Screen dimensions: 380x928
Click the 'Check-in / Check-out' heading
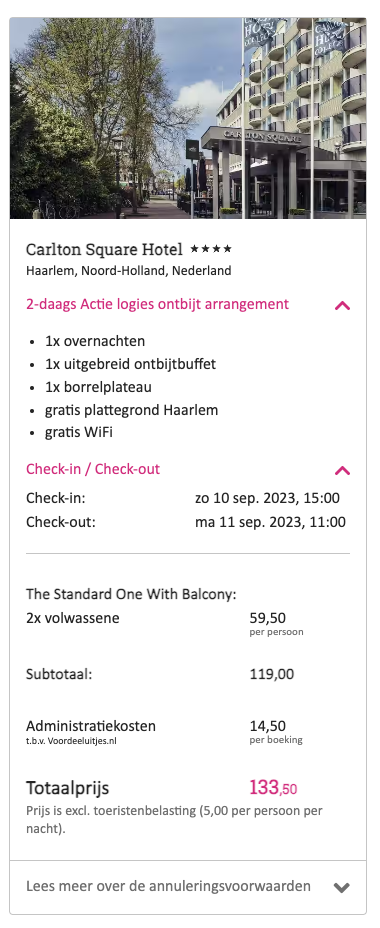coord(93,469)
